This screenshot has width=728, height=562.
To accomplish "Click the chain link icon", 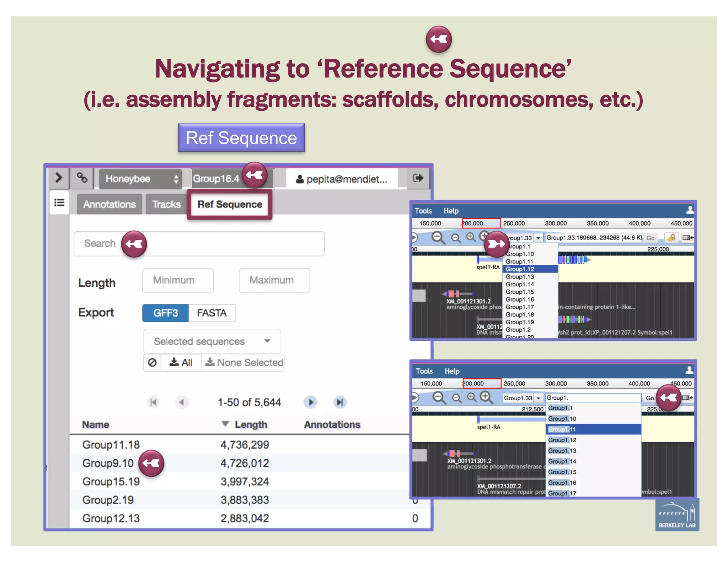I will coord(82,178).
